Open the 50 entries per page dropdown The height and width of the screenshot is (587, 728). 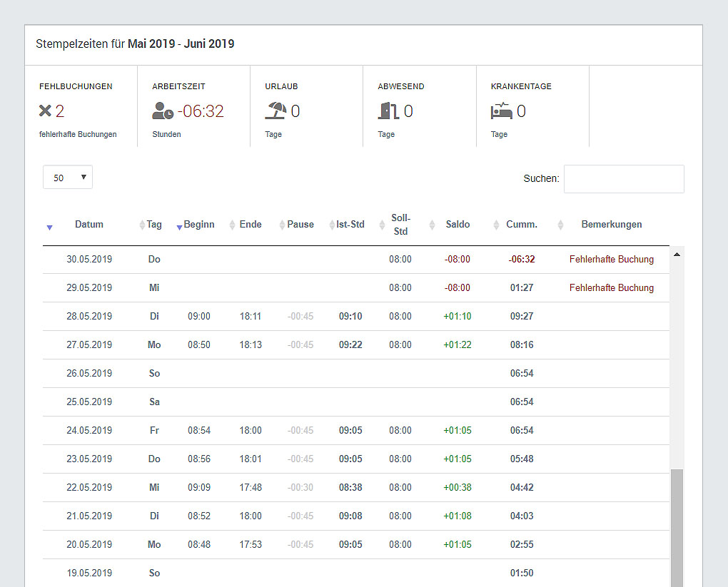coord(68,178)
